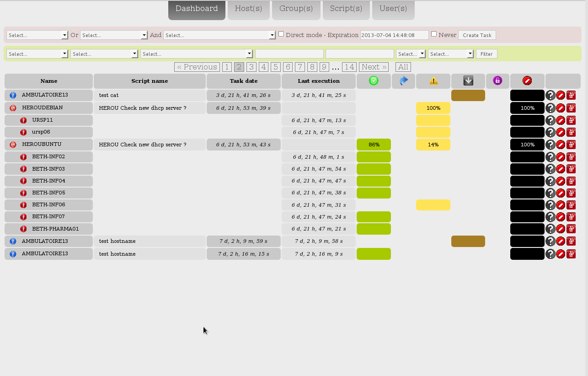Open details via question mark icon on HEROUDEBIAN row
Viewport: 588px width, 376px height.
coord(550,108)
